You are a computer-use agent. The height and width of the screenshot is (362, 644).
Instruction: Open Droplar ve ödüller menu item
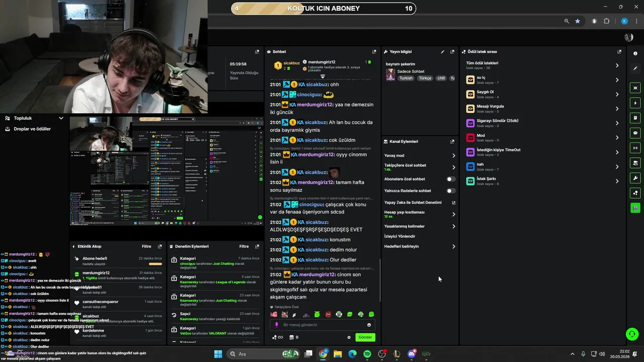32,129
